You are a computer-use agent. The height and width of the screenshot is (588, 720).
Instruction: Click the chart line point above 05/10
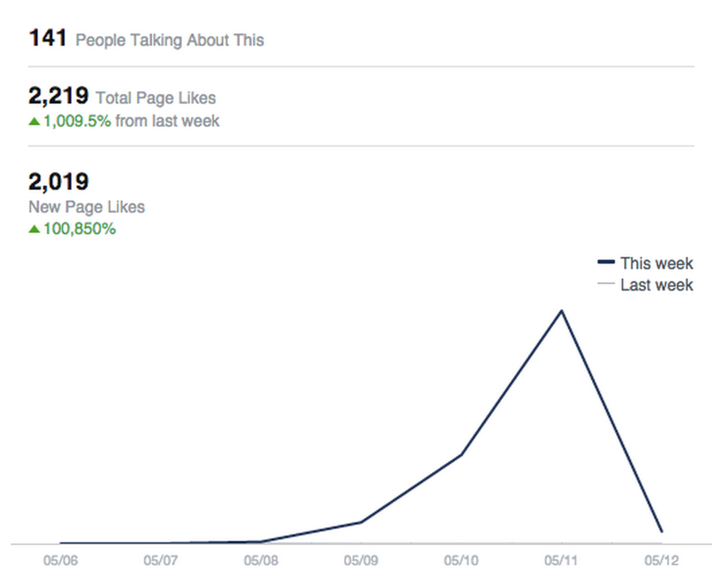[461, 455]
